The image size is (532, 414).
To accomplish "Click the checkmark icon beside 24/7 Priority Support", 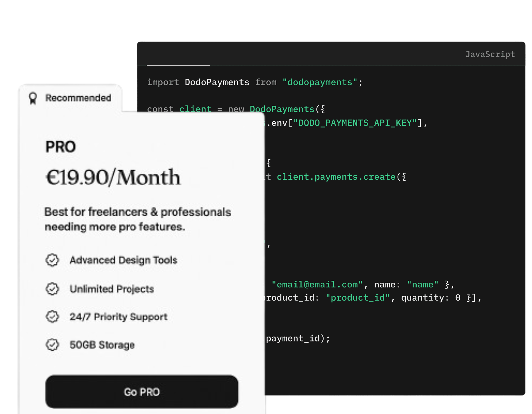I will click(x=52, y=317).
